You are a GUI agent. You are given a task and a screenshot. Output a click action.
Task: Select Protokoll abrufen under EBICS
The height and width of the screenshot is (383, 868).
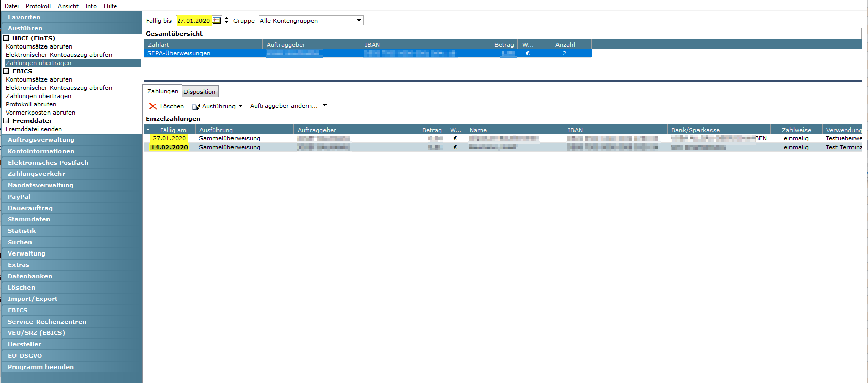pos(31,104)
